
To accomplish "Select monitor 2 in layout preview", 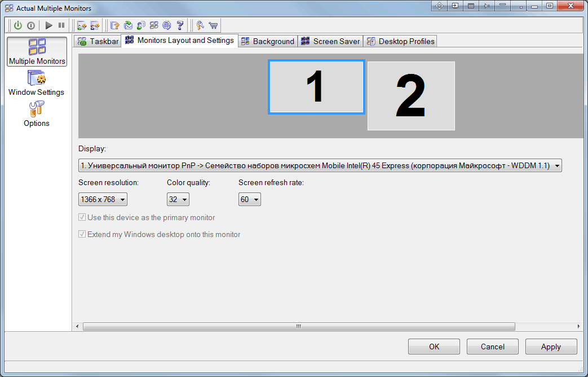I will pos(411,96).
